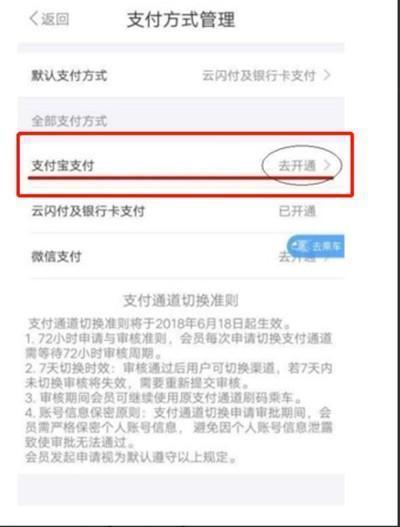
Task: Open 支付宝支付 row
Action: [x=181, y=165]
